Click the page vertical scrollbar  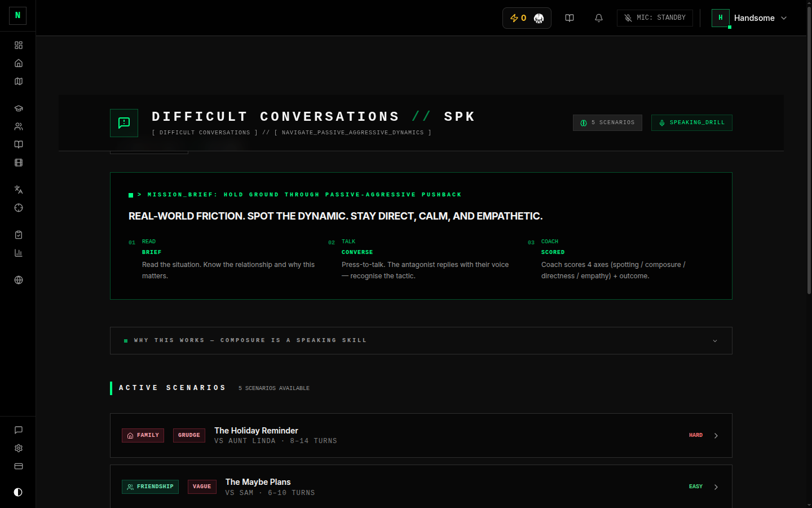coord(809,150)
